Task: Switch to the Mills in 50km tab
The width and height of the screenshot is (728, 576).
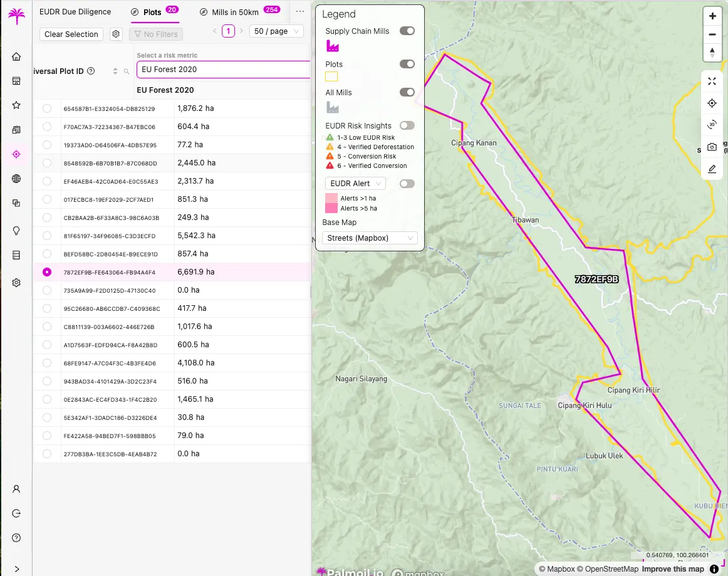Action: [234, 12]
